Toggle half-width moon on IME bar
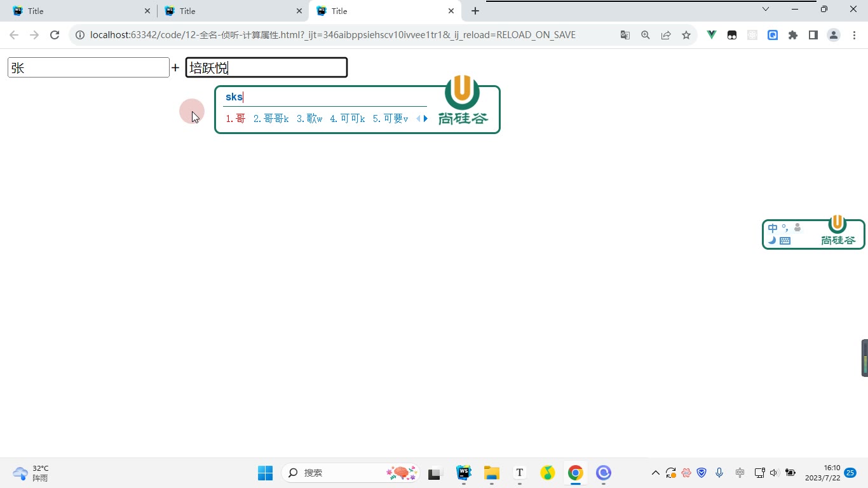 pyautogui.click(x=772, y=241)
